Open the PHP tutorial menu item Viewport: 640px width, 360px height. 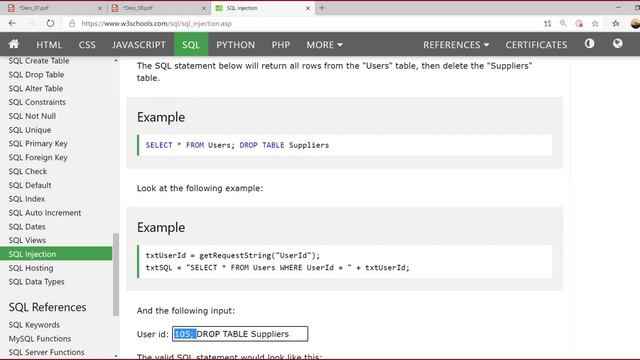tap(281, 44)
